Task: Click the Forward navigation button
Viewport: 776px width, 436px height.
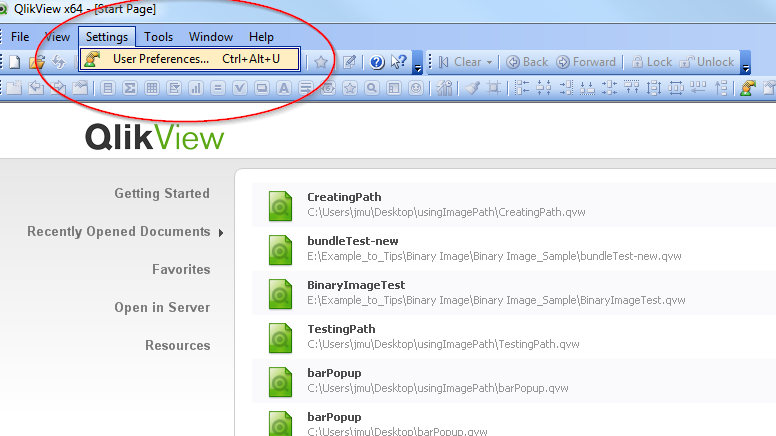Action: pos(586,62)
